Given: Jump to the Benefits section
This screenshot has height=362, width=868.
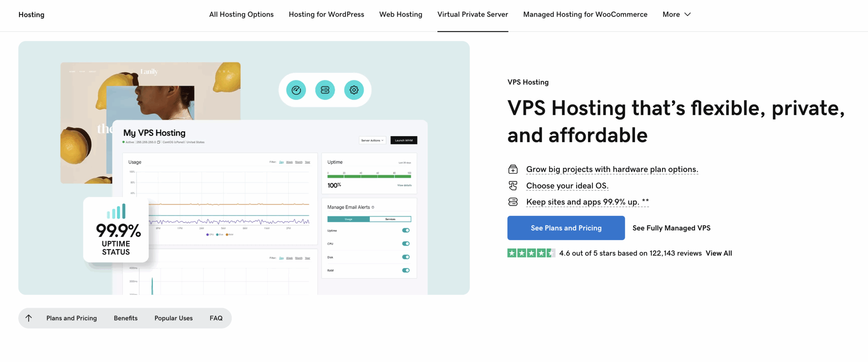Looking at the screenshot, I should click(125, 318).
